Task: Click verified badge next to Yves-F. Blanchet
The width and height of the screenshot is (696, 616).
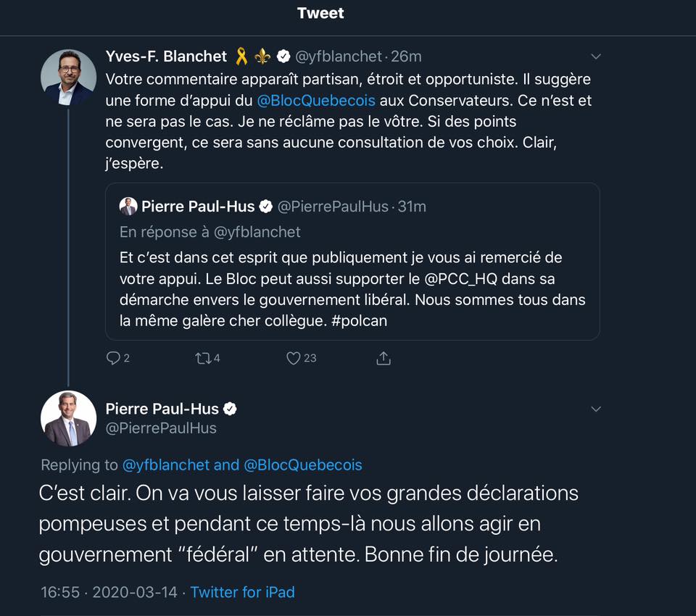Action: click(x=283, y=56)
